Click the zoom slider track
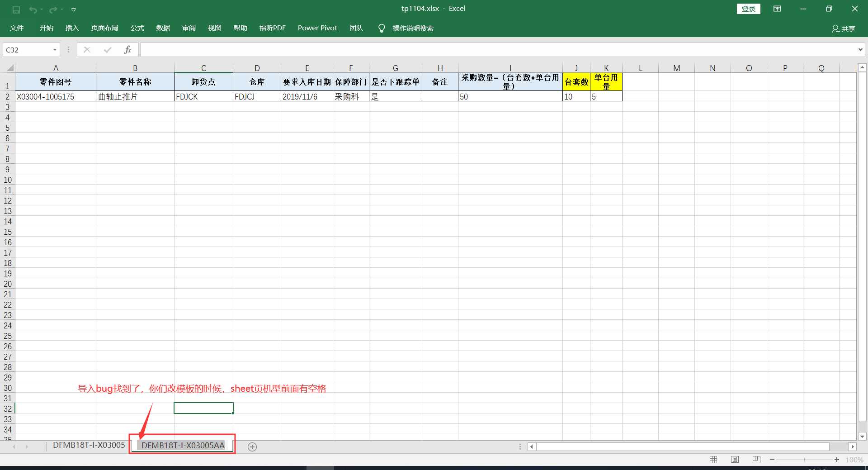 [x=804, y=460]
